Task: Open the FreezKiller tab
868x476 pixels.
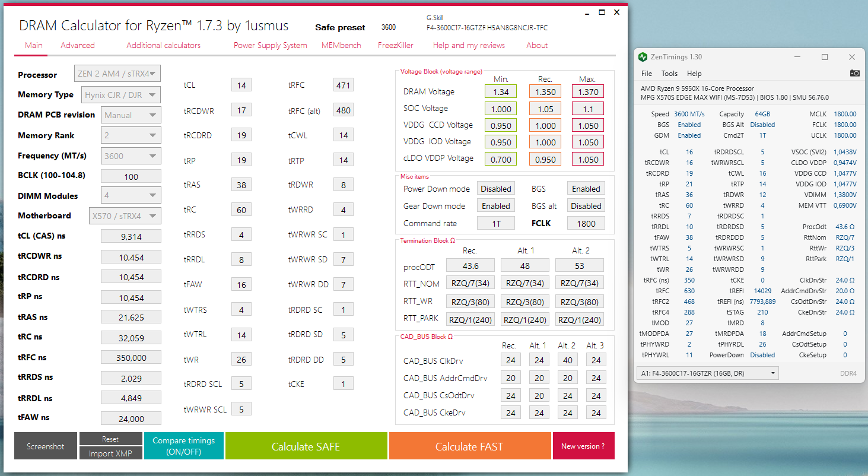Action: click(396, 45)
